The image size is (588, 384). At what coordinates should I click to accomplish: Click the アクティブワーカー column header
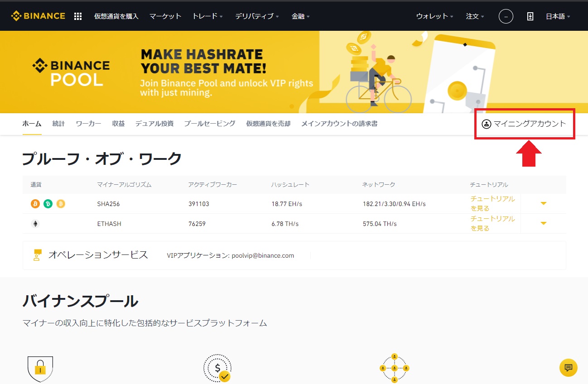(x=212, y=185)
